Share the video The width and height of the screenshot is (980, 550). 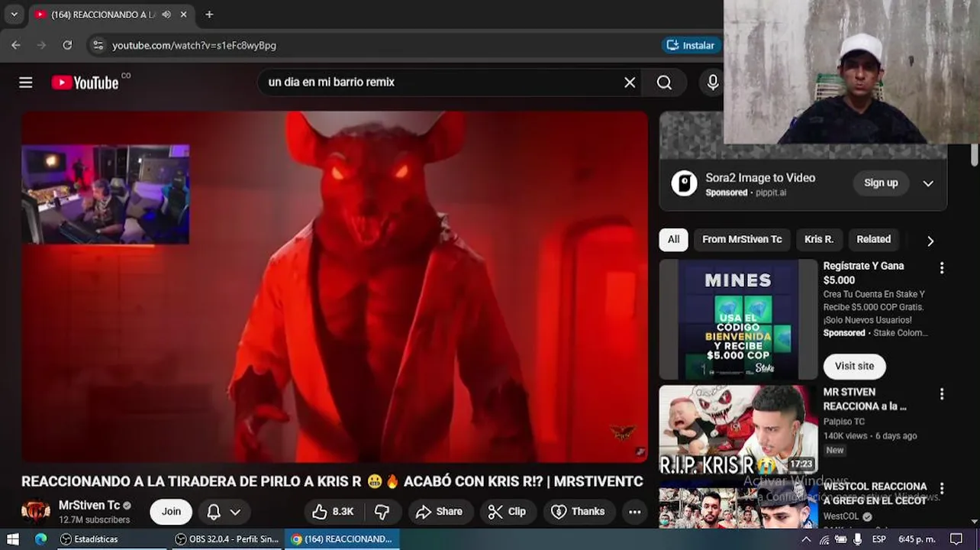pyautogui.click(x=439, y=512)
